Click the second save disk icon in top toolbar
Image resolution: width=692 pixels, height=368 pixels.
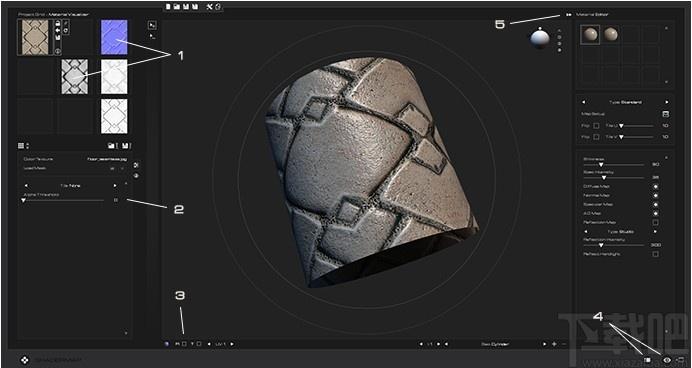point(195,7)
